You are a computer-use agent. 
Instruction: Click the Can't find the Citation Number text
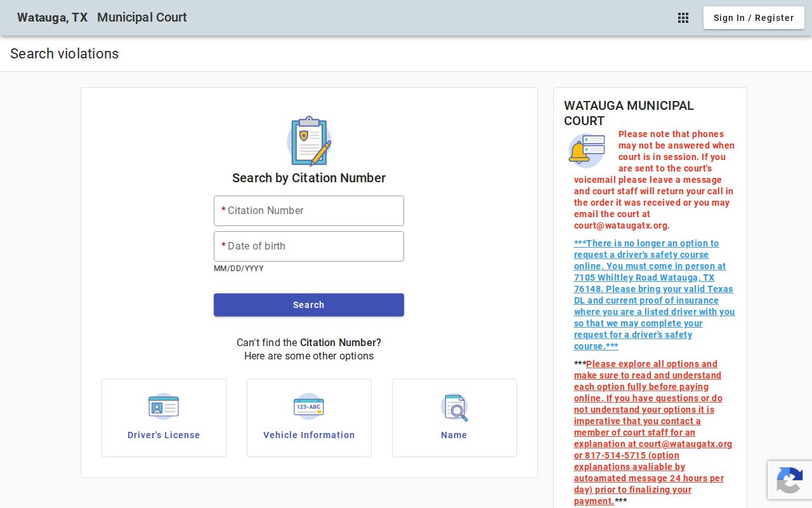point(309,342)
